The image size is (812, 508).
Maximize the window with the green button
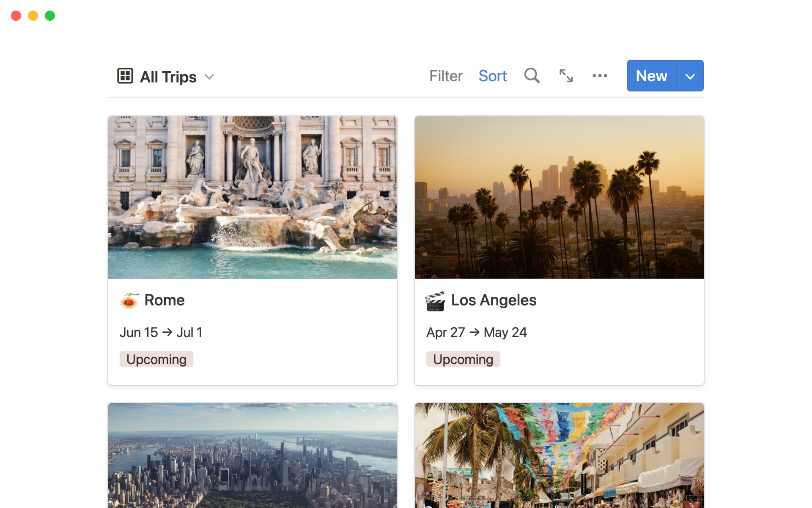(x=50, y=16)
